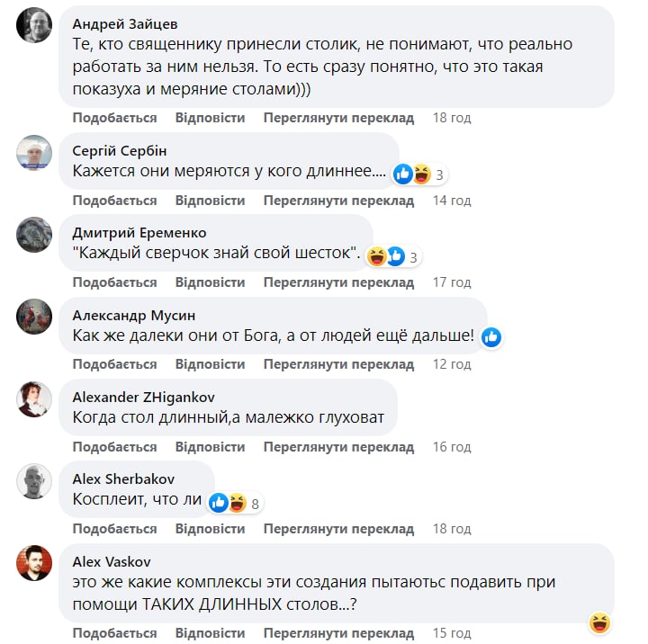Open Александр Мусин's avatar thumbnail
648x644 pixels.
pos(34,317)
